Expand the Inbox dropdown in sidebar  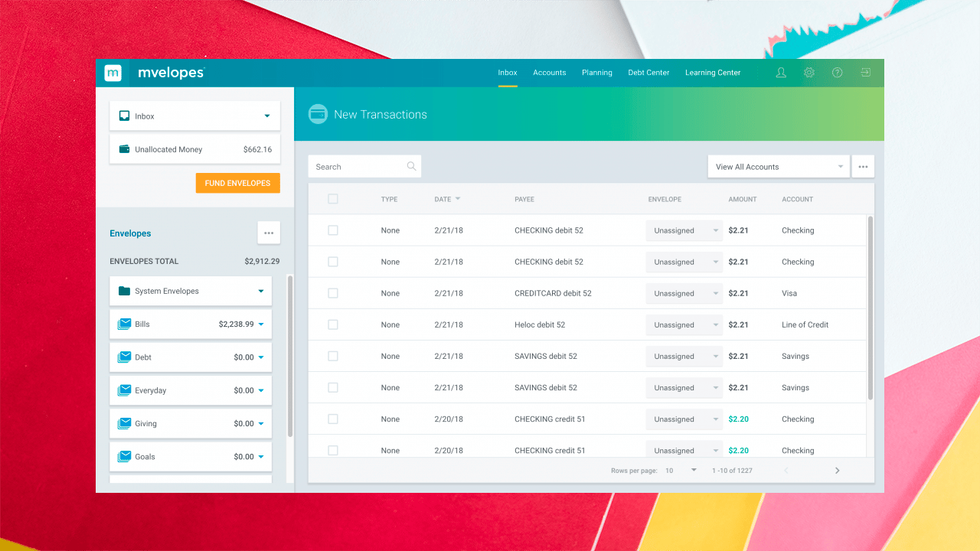pos(267,116)
